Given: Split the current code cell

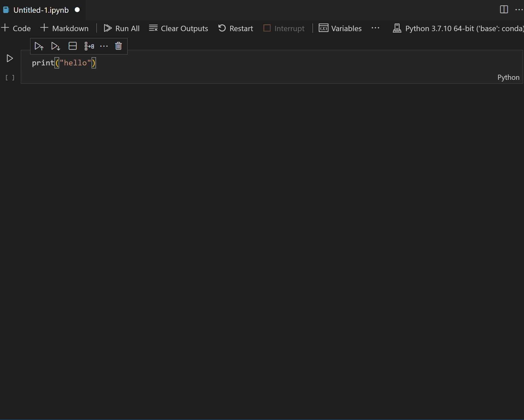Looking at the screenshot, I should click(x=73, y=46).
